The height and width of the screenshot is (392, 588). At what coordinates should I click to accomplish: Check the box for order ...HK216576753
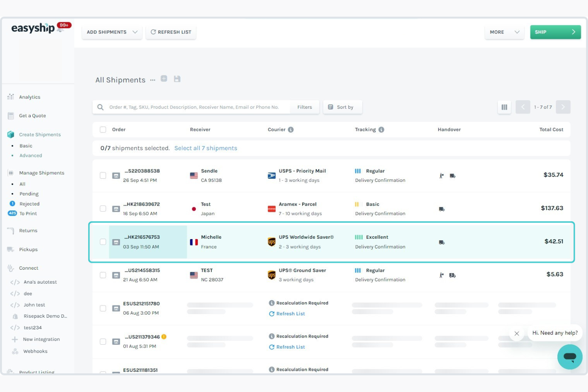[x=103, y=242]
